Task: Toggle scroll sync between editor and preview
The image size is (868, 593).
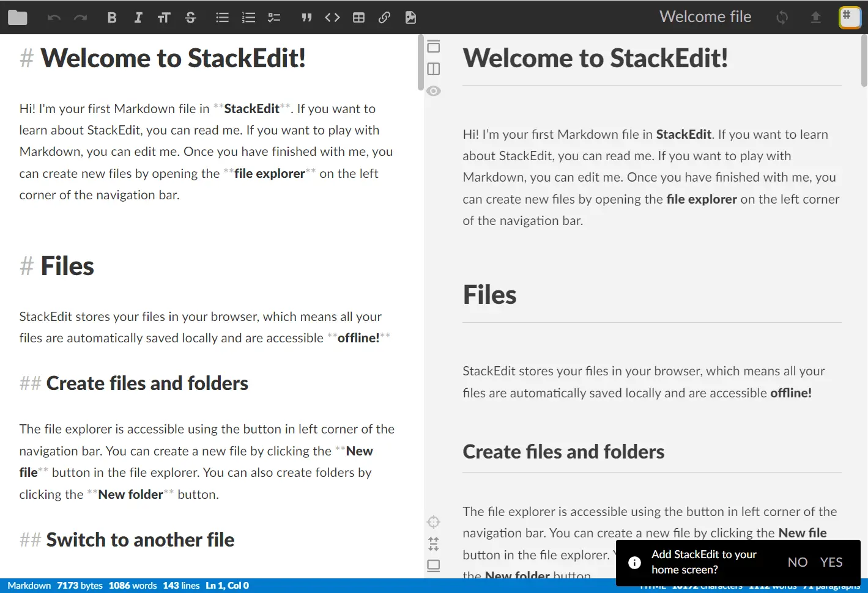Action: [x=434, y=543]
